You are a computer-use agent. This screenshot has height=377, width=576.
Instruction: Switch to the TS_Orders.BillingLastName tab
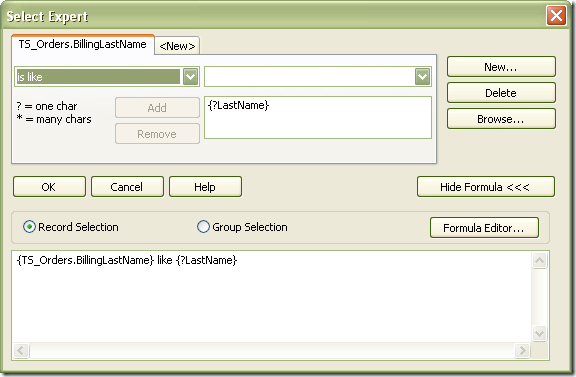pos(83,44)
